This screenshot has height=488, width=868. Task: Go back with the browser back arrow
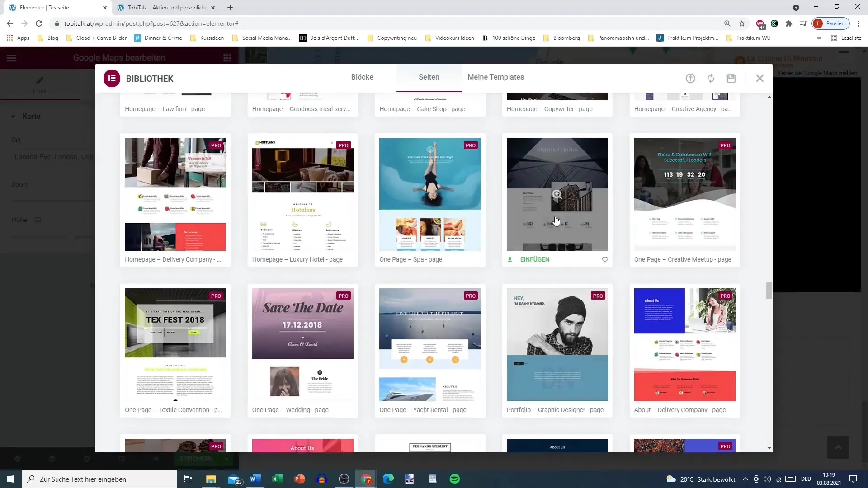(x=10, y=23)
